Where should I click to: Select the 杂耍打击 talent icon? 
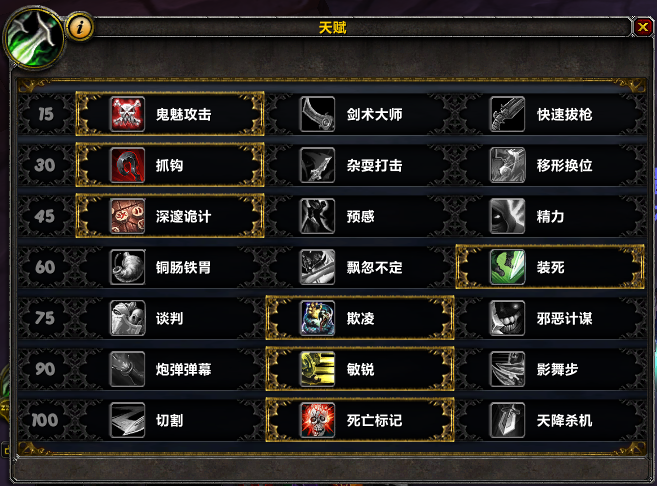[x=318, y=165]
